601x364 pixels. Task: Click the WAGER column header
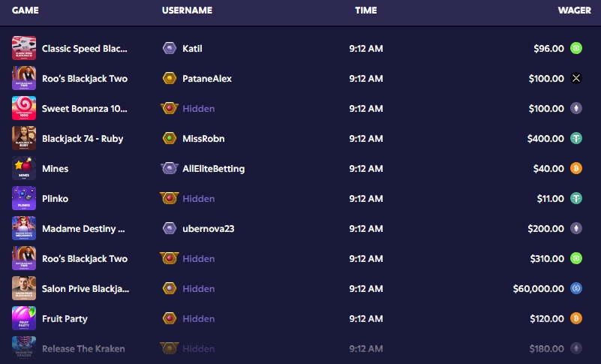click(574, 11)
